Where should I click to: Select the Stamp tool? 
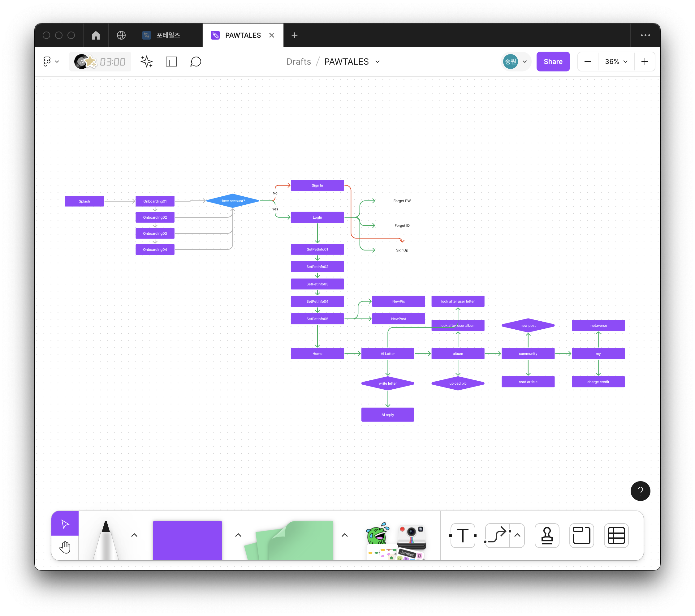tap(547, 536)
